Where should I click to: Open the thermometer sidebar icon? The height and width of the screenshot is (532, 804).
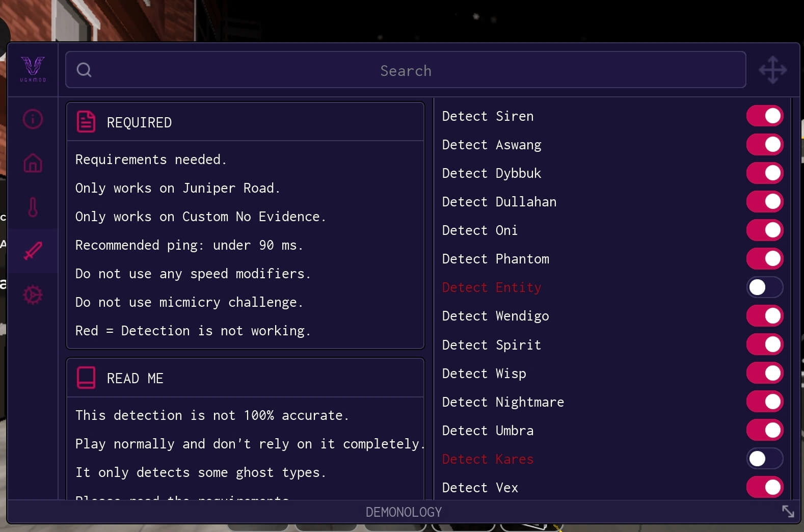pos(33,207)
